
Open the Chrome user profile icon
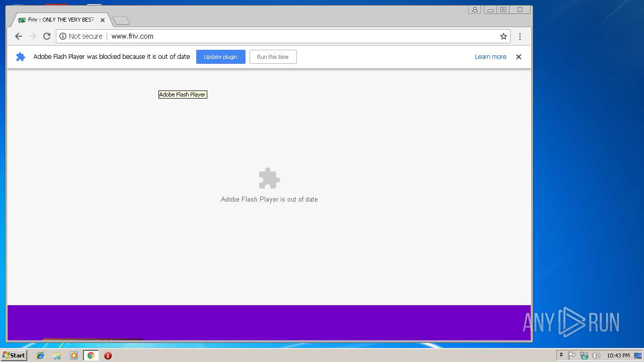tap(474, 10)
